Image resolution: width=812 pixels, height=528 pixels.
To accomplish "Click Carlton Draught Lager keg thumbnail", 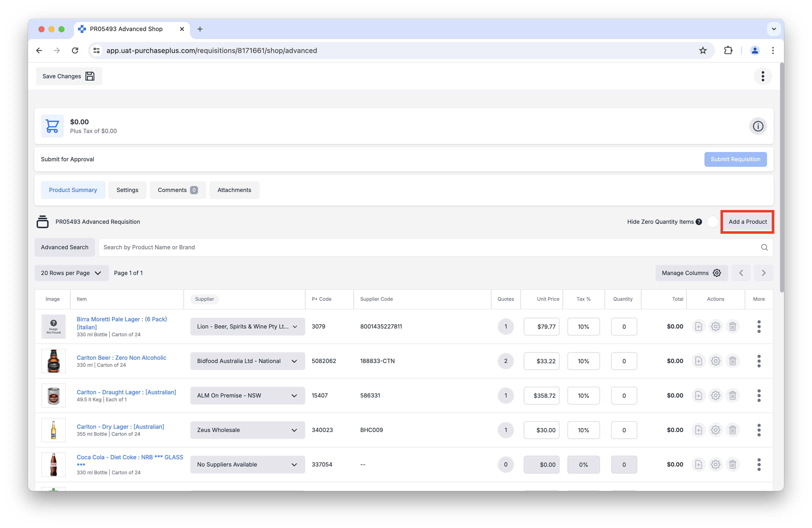I will [x=53, y=395].
